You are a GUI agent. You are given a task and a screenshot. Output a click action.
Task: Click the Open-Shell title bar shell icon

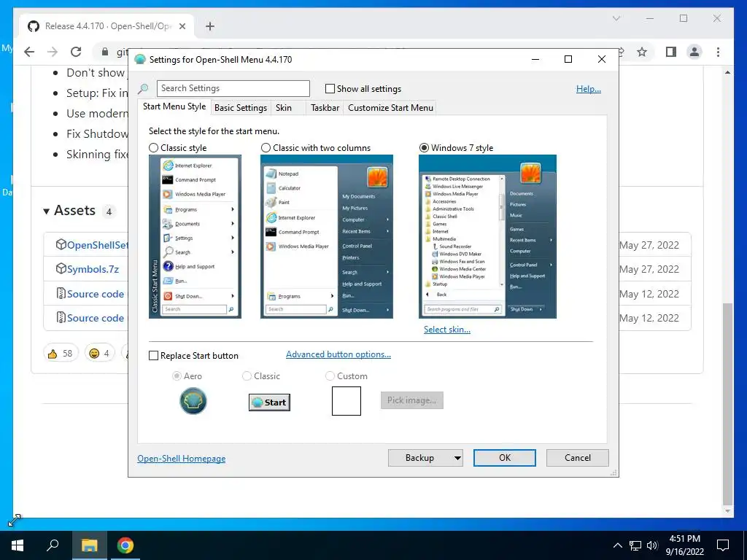coord(139,60)
